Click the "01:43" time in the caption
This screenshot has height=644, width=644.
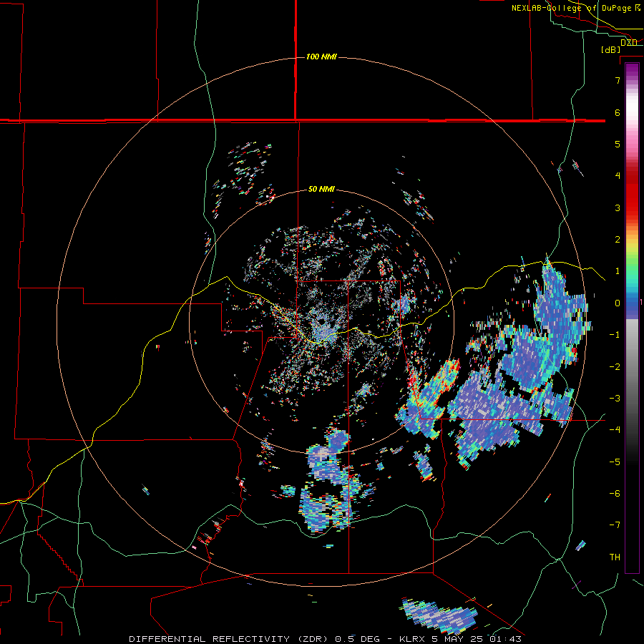pyautogui.click(x=506, y=639)
